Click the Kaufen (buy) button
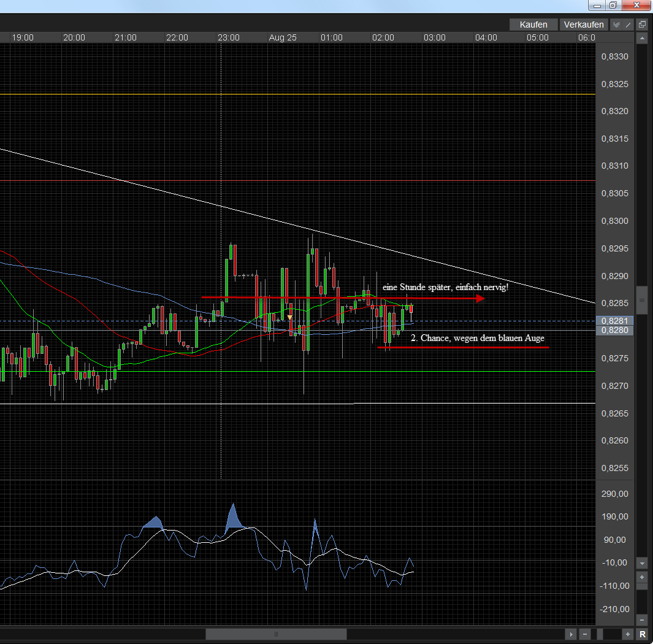Image resolution: width=653 pixels, height=644 pixels. click(x=533, y=25)
